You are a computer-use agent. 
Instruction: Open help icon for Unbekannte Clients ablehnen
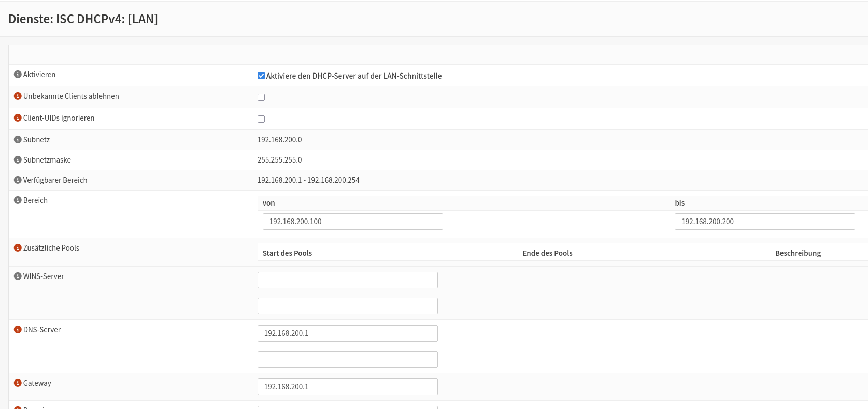point(18,96)
